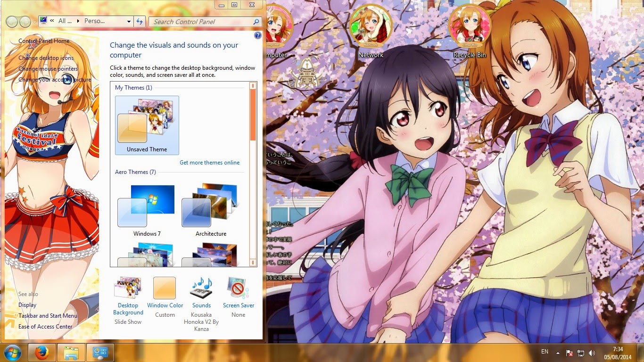Open the address bar history dropdown arrow
Viewport: 644px width, 362px height.
click(129, 21)
